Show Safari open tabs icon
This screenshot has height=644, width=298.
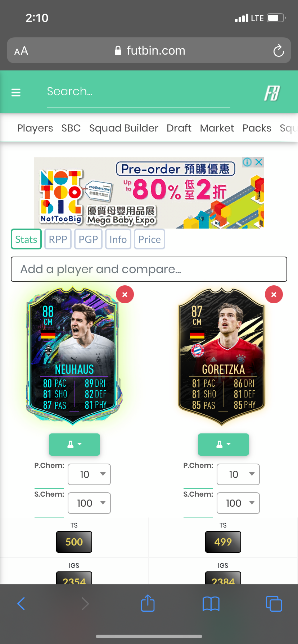click(x=274, y=603)
